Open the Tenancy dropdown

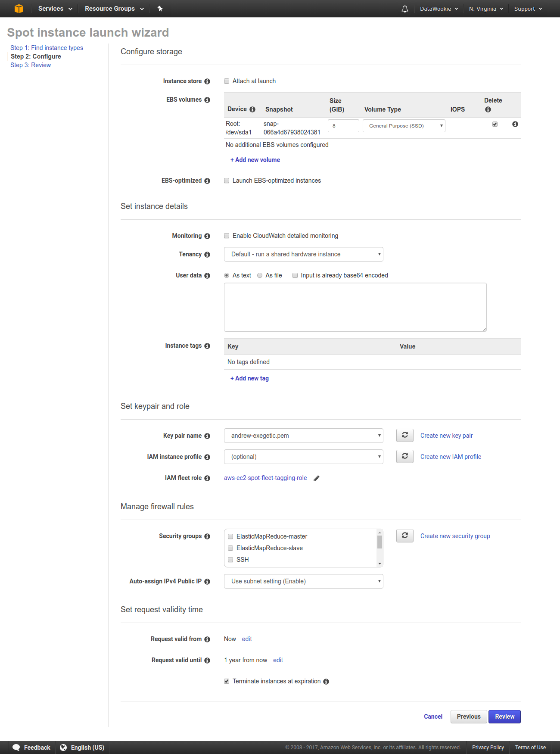click(x=303, y=254)
